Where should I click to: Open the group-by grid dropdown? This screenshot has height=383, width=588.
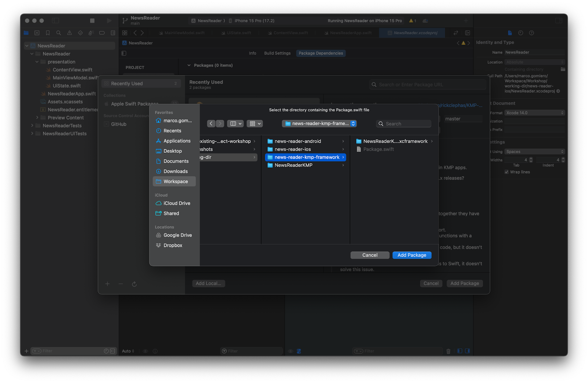[x=255, y=124]
